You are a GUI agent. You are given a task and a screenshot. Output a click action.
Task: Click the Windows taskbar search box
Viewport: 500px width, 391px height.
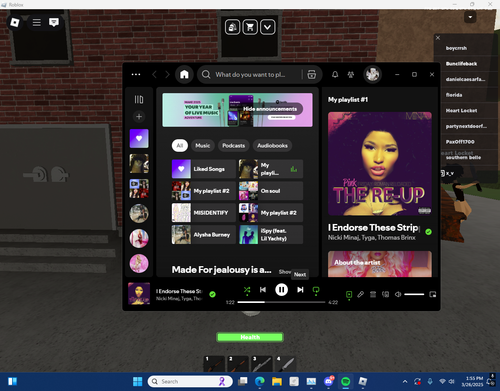tap(190, 381)
